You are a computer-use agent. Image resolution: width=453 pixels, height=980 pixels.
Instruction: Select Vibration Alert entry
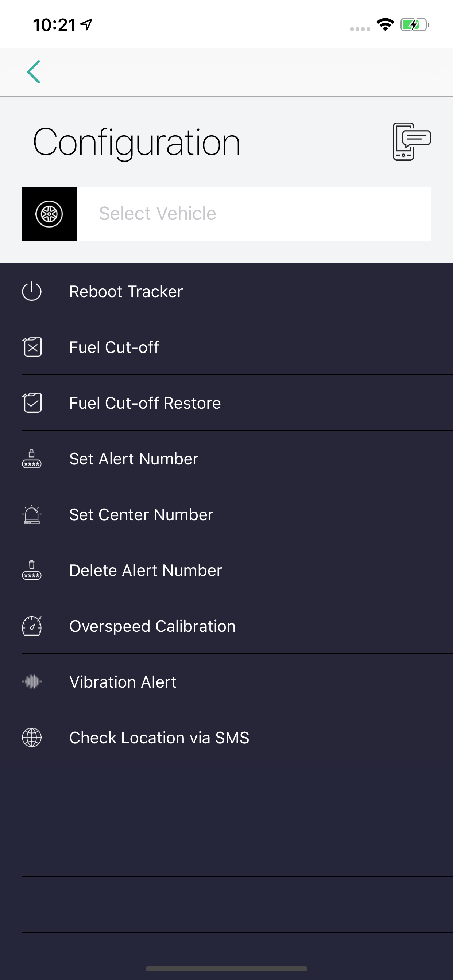pyautogui.click(x=123, y=682)
